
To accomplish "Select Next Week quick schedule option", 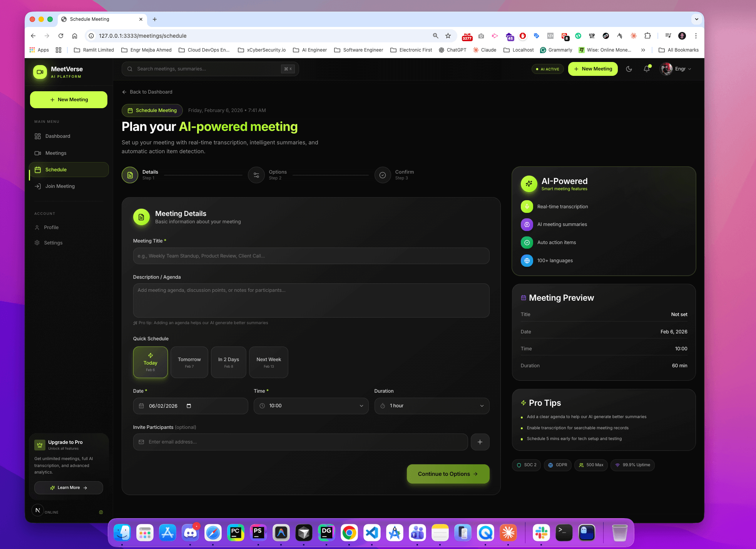I will [269, 362].
